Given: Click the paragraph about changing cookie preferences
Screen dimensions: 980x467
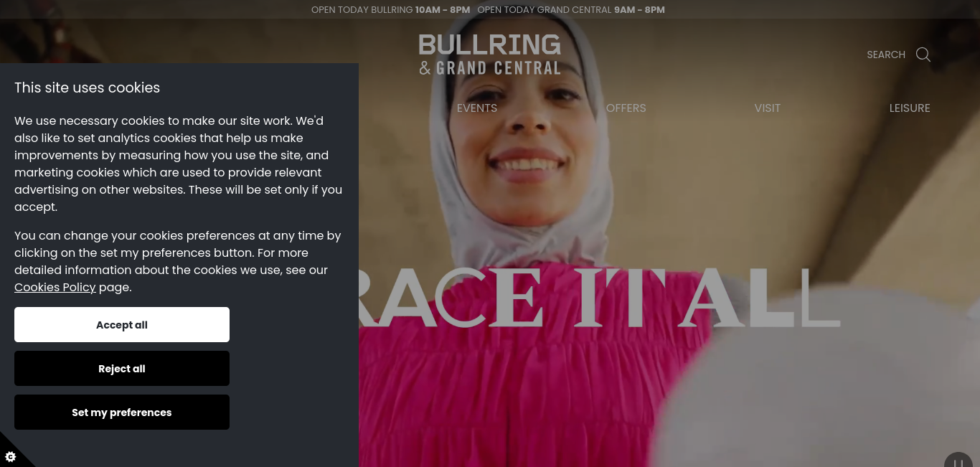Looking at the screenshot, I should tap(178, 261).
